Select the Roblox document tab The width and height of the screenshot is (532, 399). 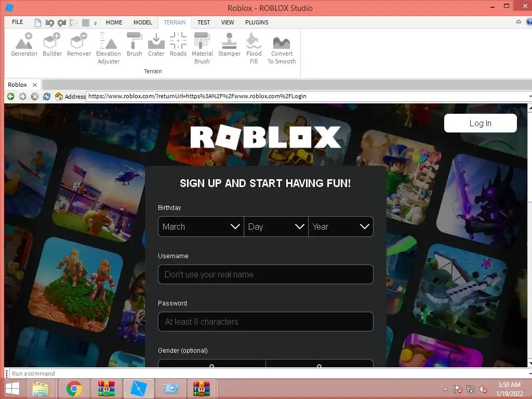[17, 85]
